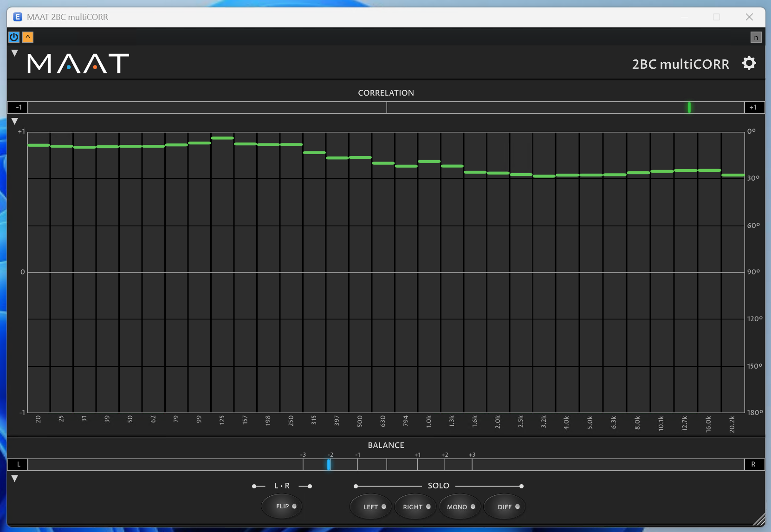Click the green 3.2k band correlation bar

coord(544,176)
